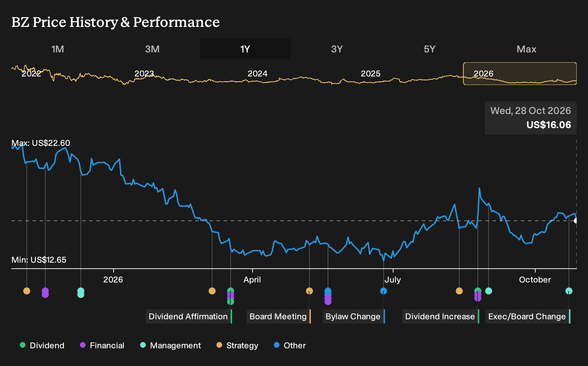Click the 2025 label in the overview chart

tap(370, 74)
